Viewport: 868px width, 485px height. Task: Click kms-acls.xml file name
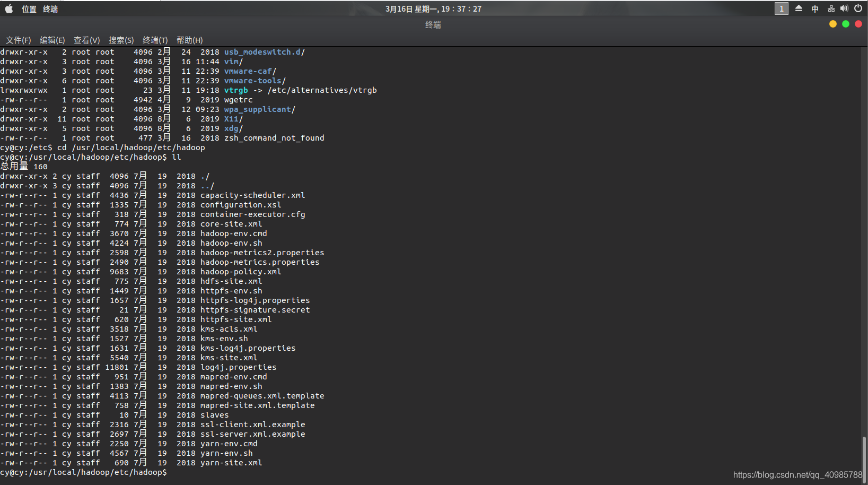pyautogui.click(x=229, y=329)
